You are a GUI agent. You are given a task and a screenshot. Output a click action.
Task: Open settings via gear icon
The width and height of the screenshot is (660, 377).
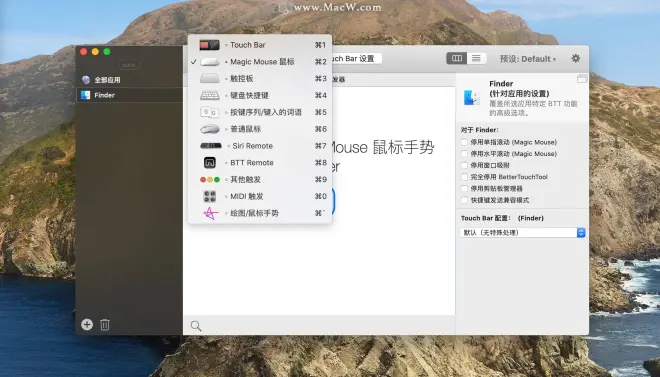coord(576,58)
